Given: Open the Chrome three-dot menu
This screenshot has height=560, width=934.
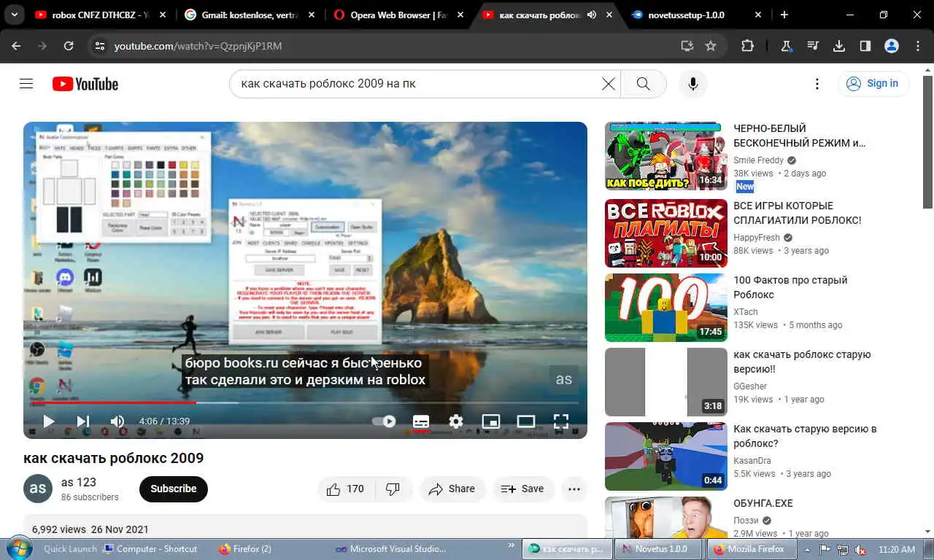Looking at the screenshot, I should 918,46.
